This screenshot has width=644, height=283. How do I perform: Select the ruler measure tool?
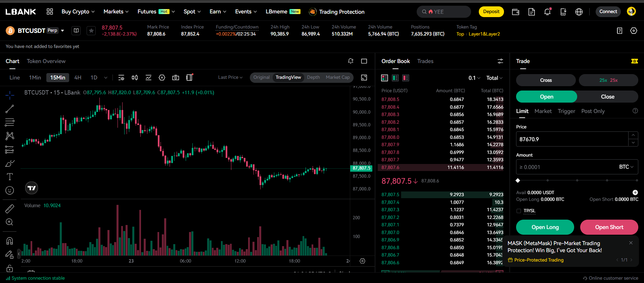(10, 209)
